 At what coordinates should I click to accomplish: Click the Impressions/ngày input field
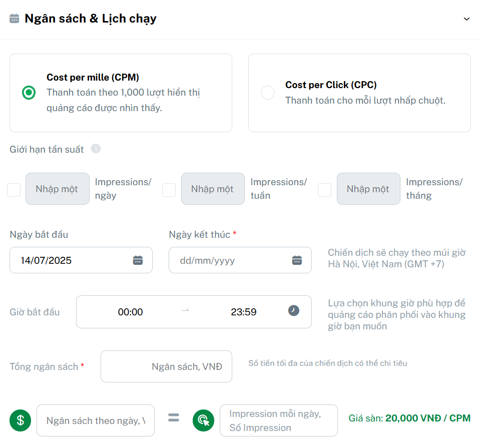point(58,189)
